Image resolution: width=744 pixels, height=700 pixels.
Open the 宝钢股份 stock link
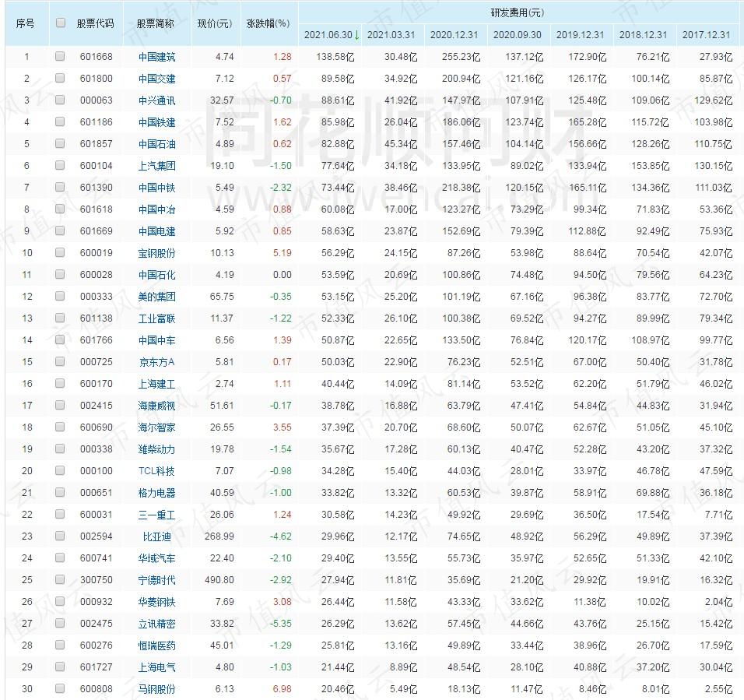[156, 253]
